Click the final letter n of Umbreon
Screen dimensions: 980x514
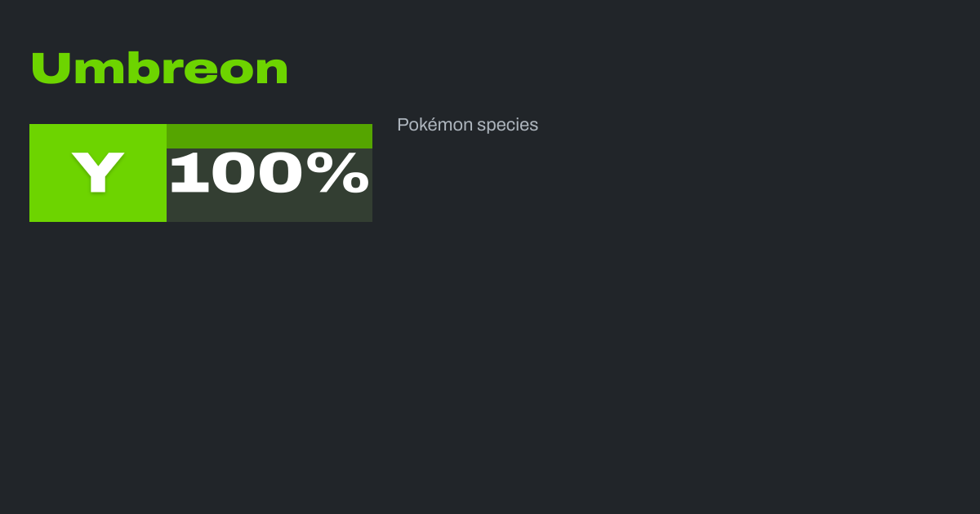click(x=274, y=72)
